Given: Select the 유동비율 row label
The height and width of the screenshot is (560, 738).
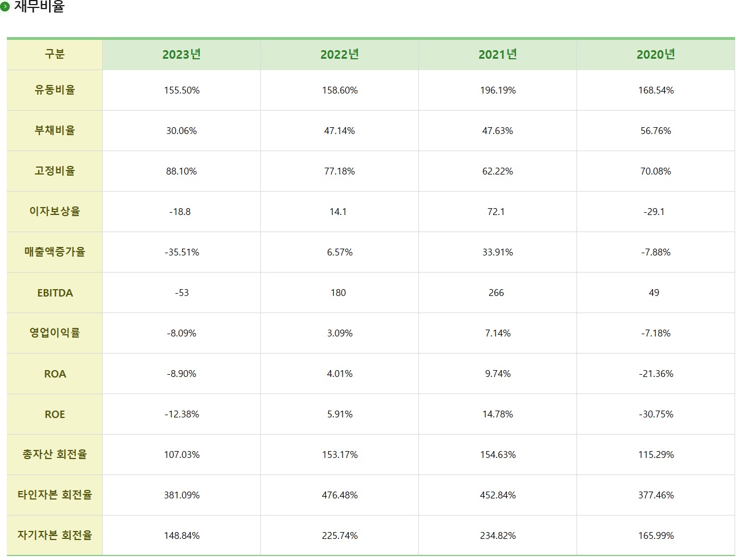Looking at the screenshot, I should pos(55,90).
